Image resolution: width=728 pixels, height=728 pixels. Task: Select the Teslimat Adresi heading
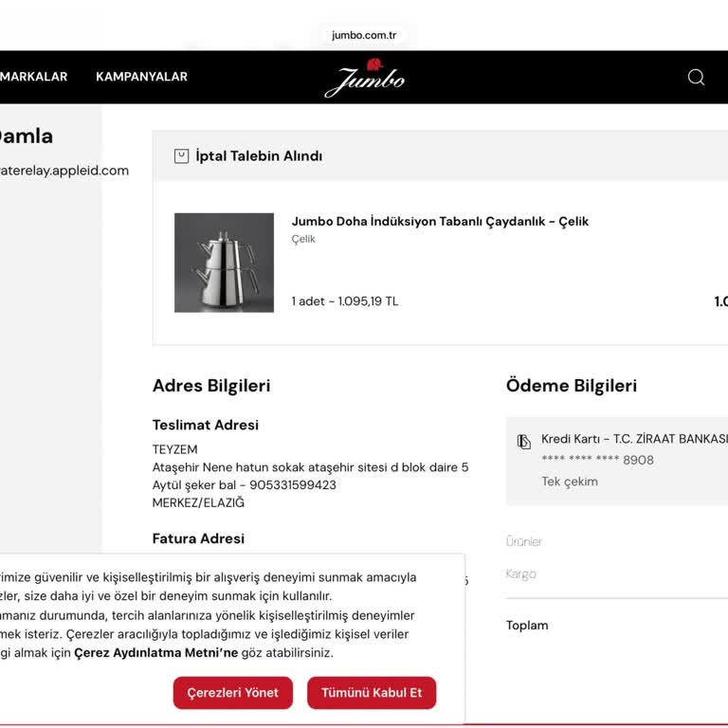click(x=205, y=426)
